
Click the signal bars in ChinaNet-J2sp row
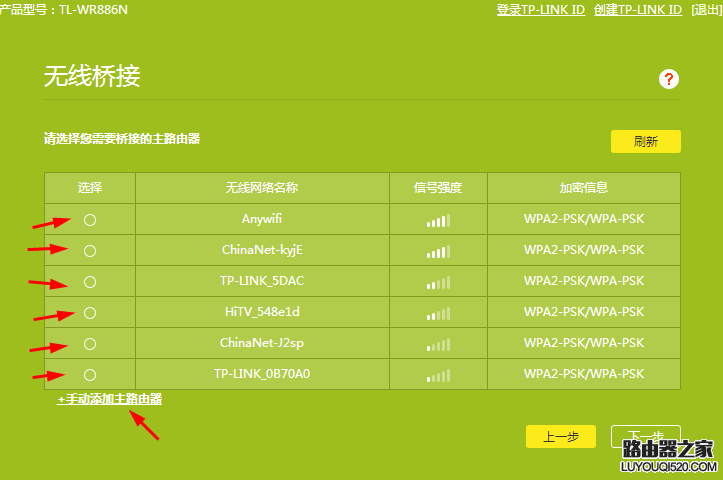coord(438,345)
